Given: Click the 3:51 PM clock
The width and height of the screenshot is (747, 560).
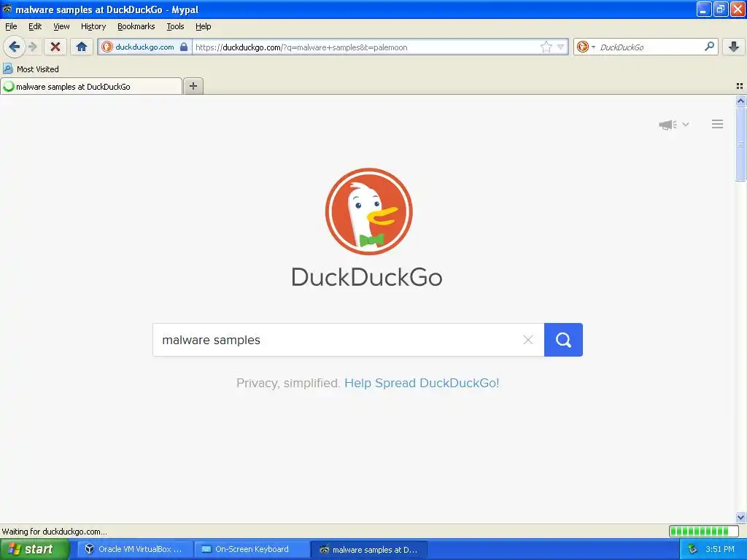Looking at the screenshot, I should click(x=720, y=550).
